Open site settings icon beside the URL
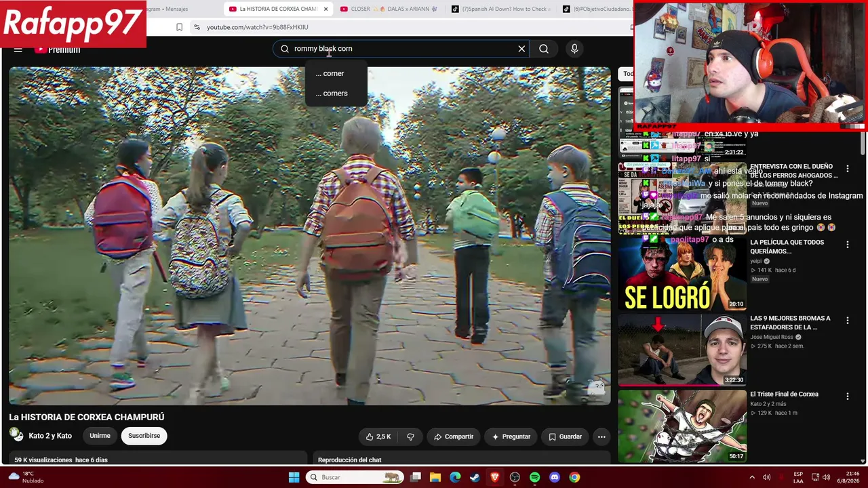Image resolution: width=868 pixels, height=488 pixels. [x=197, y=27]
